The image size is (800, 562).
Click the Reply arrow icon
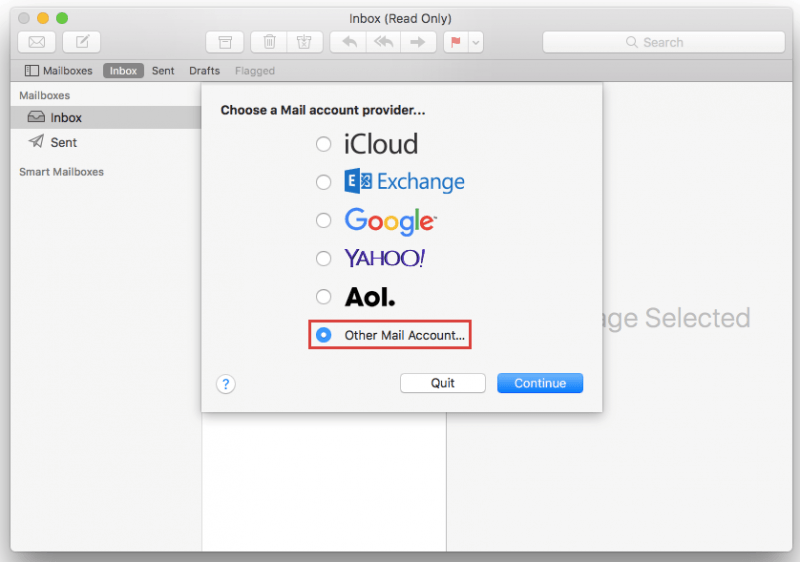(x=349, y=42)
